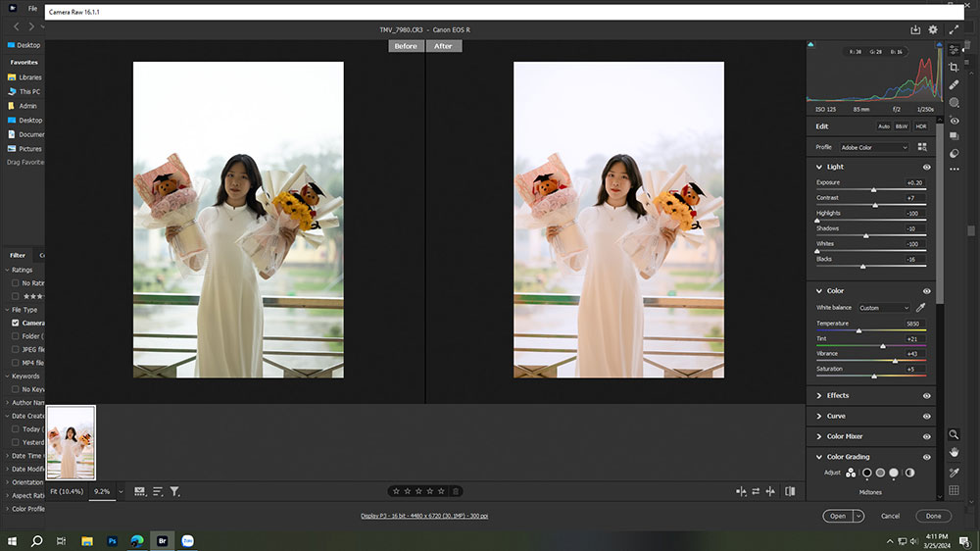Open the arrow beside Open button

[x=858, y=516]
